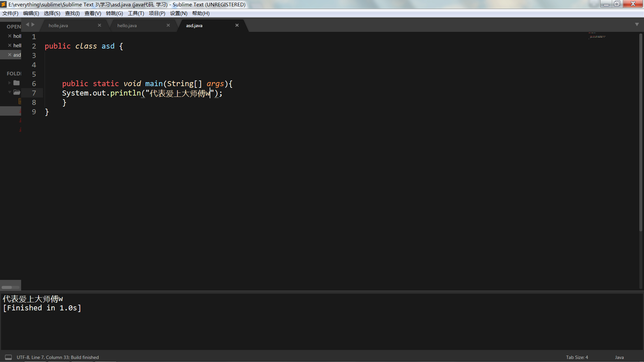This screenshot has width=644, height=362.
Task: Change Tab Size: 4 setting
Action: 577,357
